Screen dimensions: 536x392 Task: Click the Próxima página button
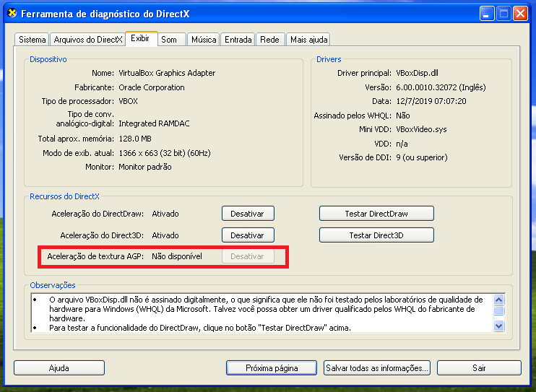point(272,368)
